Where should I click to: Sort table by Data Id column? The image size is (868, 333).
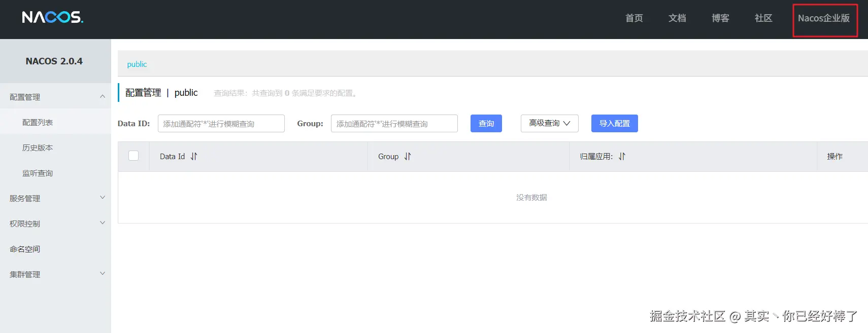193,157
